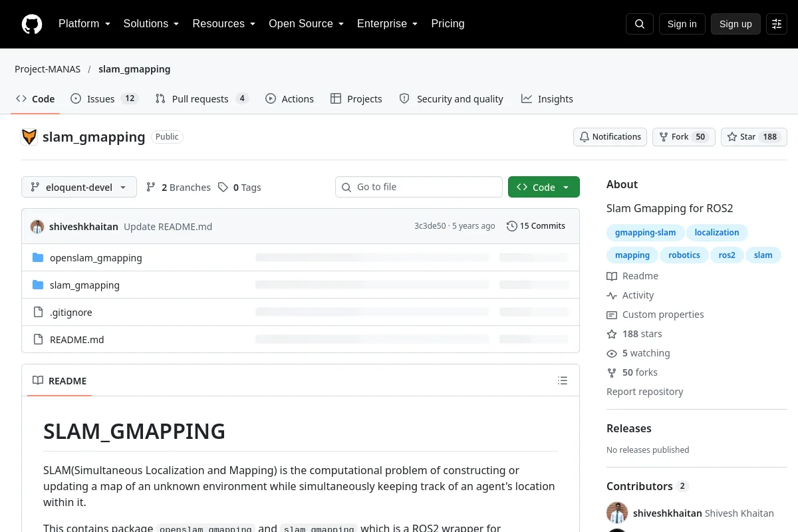Viewport: 798px width, 532px height.
Task: Click the slam_gmapping fox avatar icon
Action: click(x=29, y=137)
